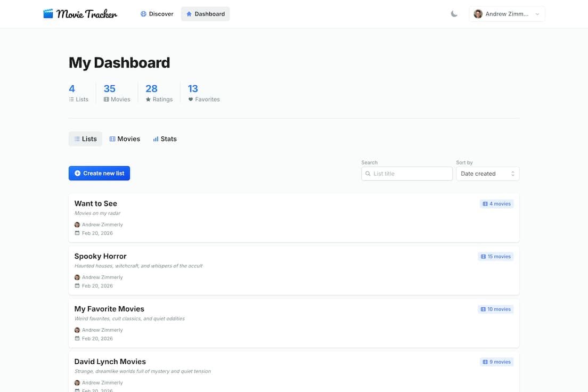This screenshot has width=588, height=392.
Task: Click the heart icon beside Favorites stat
Action: [191, 100]
